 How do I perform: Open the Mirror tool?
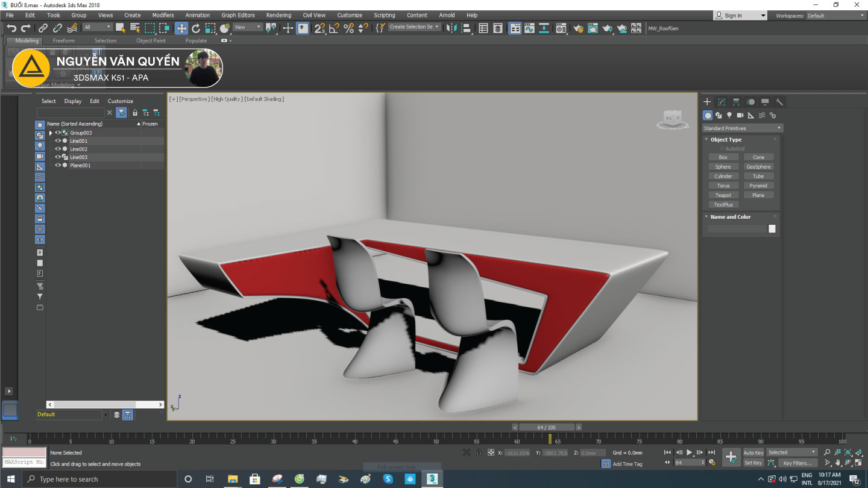point(451,28)
